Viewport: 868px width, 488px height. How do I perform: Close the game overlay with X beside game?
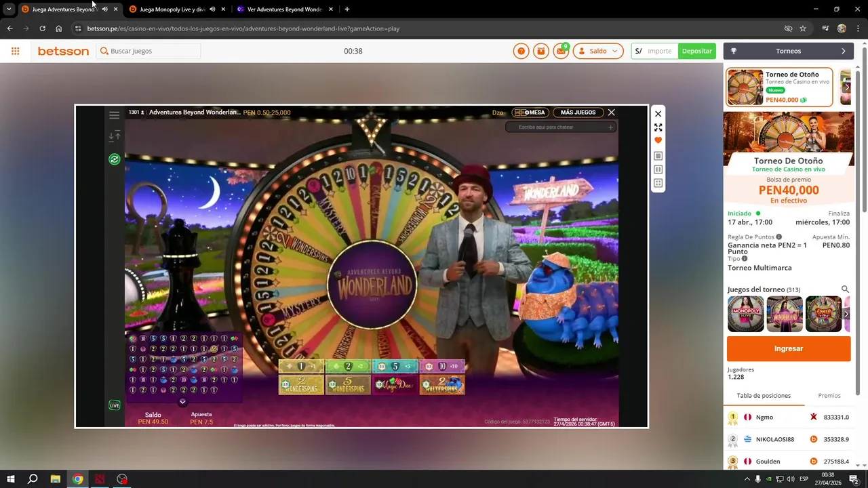pyautogui.click(x=658, y=114)
